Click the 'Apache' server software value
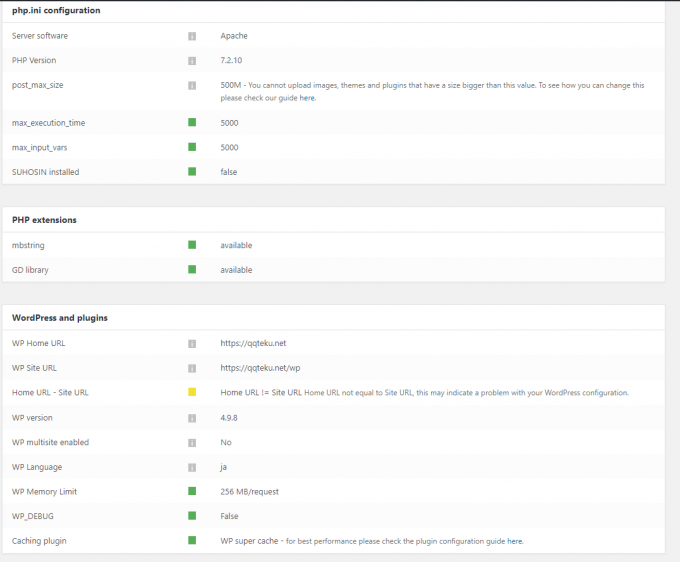 tap(234, 36)
